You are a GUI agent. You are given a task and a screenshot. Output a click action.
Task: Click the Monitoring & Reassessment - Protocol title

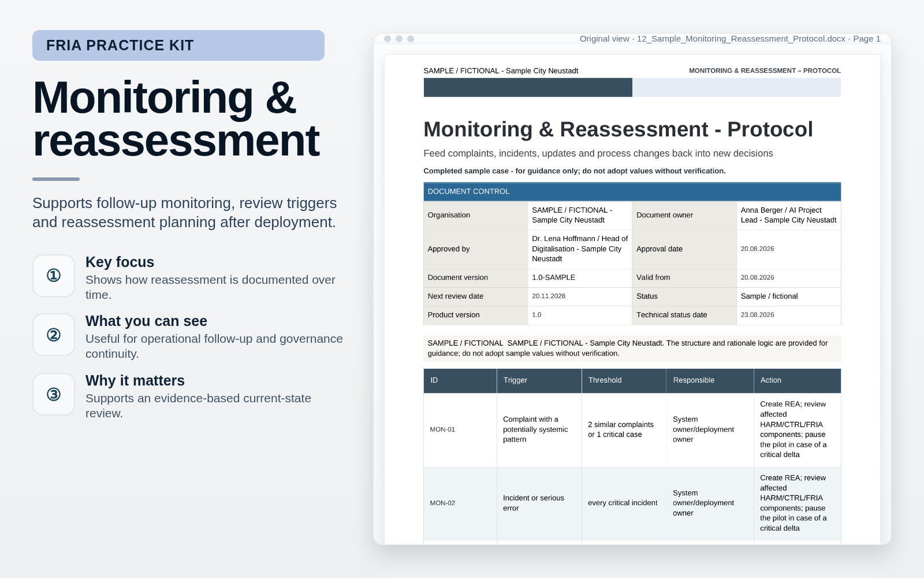pos(618,129)
